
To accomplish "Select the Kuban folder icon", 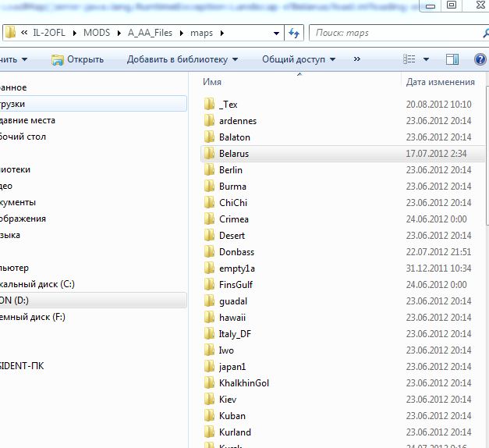I will click(209, 415).
